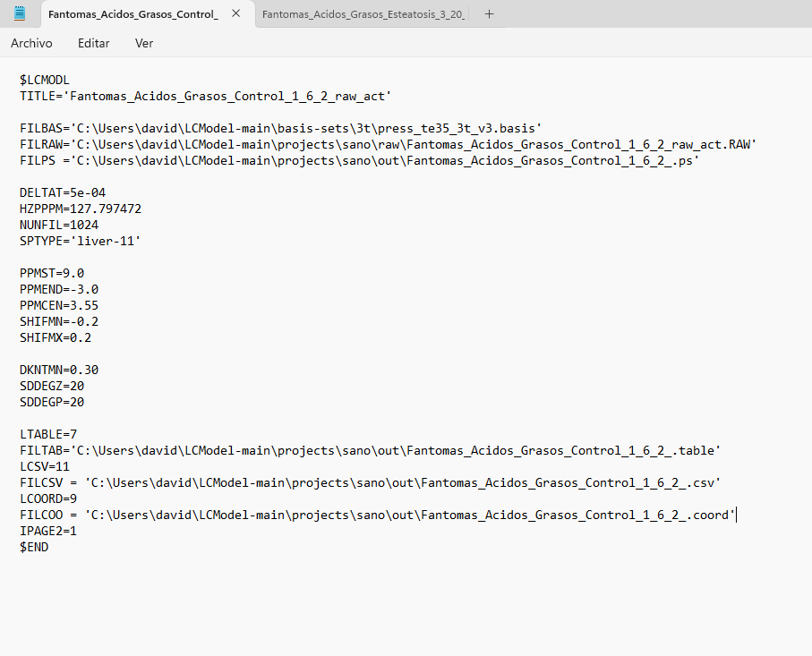This screenshot has width=812, height=656.
Task: Open the Ver menu
Action: click(x=144, y=43)
